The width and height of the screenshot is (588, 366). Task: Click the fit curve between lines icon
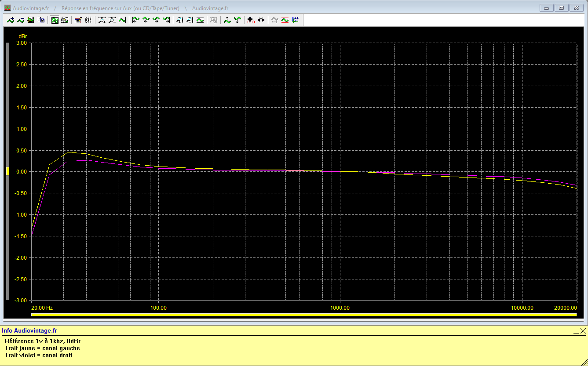click(200, 20)
